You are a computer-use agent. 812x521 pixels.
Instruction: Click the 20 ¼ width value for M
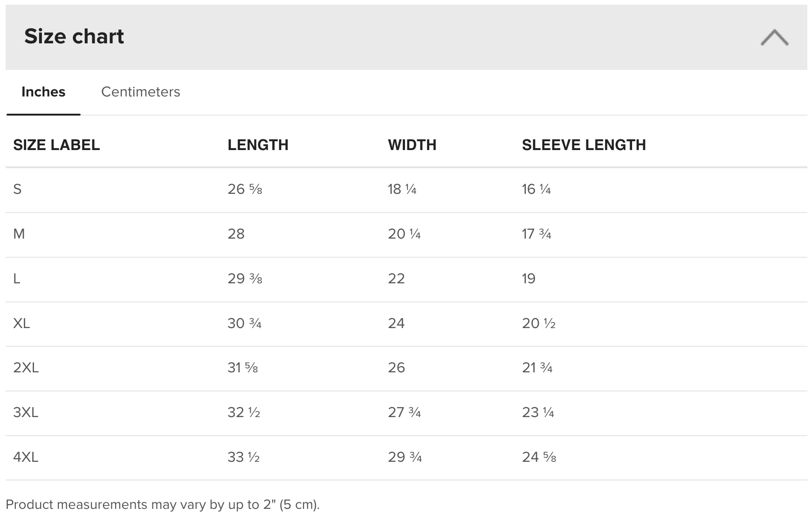click(x=404, y=234)
